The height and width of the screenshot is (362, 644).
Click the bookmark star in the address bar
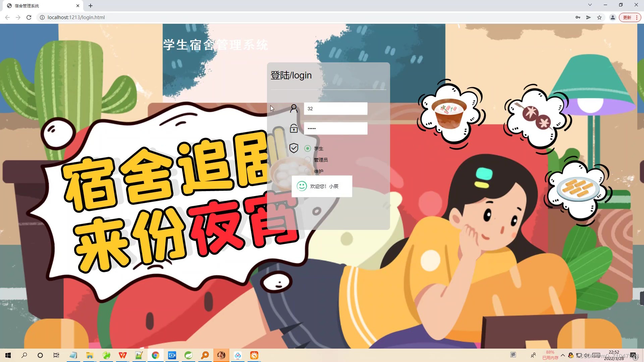(599, 17)
